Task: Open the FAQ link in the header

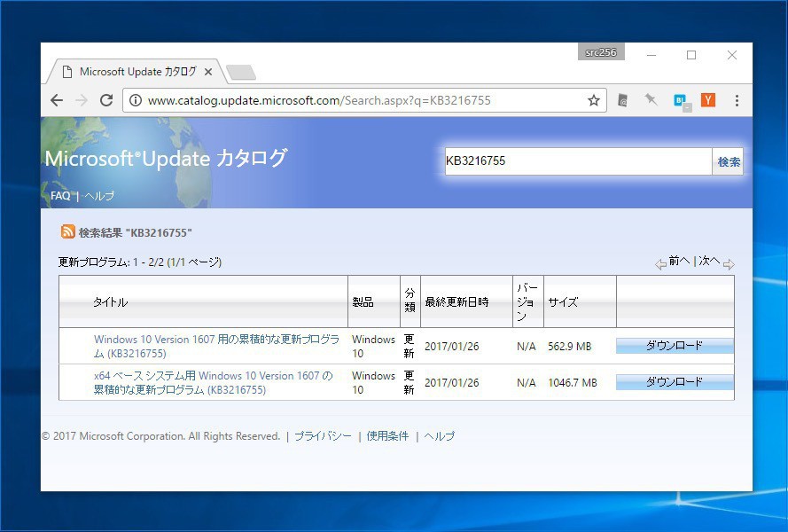Action: [x=60, y=196]
